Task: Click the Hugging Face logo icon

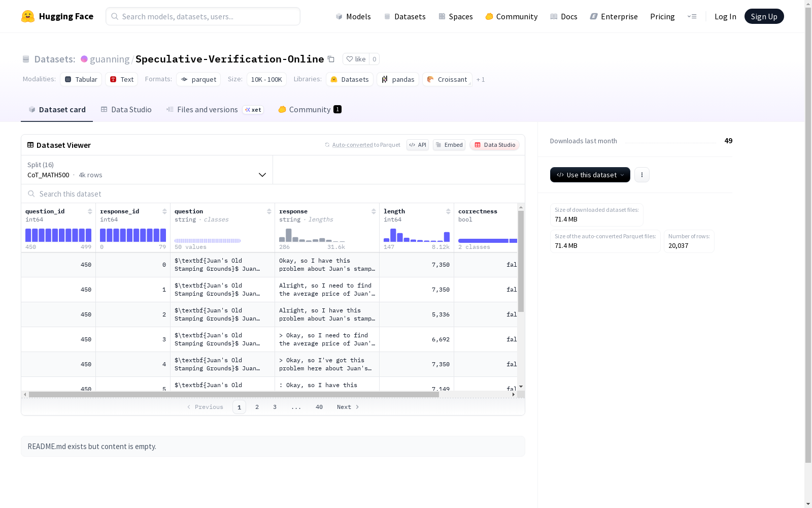Action: point(28,16)
